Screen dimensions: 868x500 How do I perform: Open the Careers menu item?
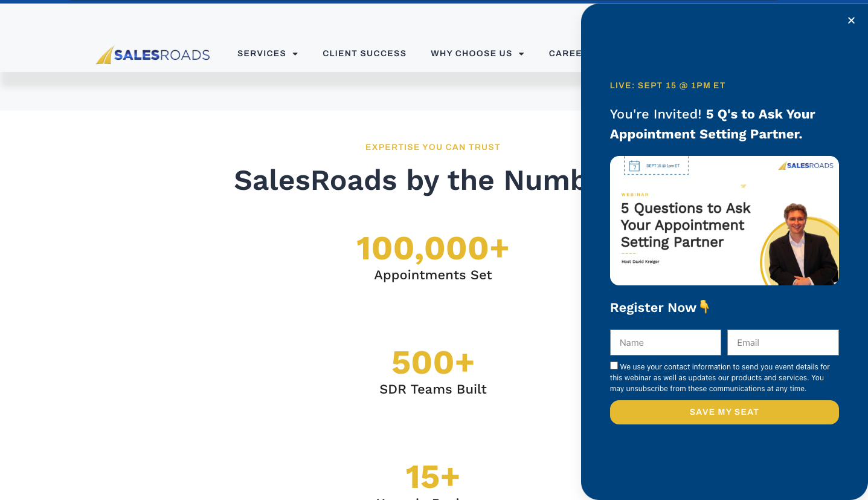(565, 53)
